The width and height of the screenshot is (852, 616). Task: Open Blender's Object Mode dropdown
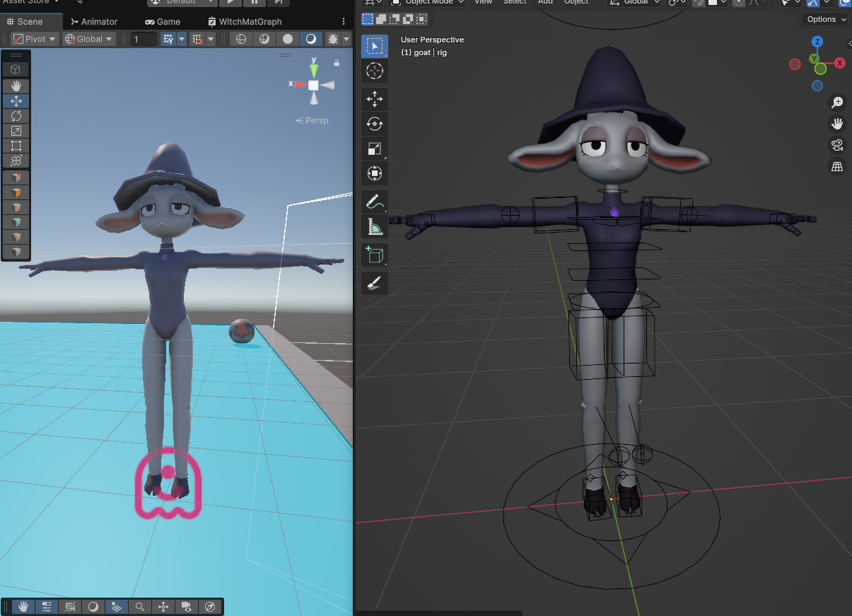(428, 3)
